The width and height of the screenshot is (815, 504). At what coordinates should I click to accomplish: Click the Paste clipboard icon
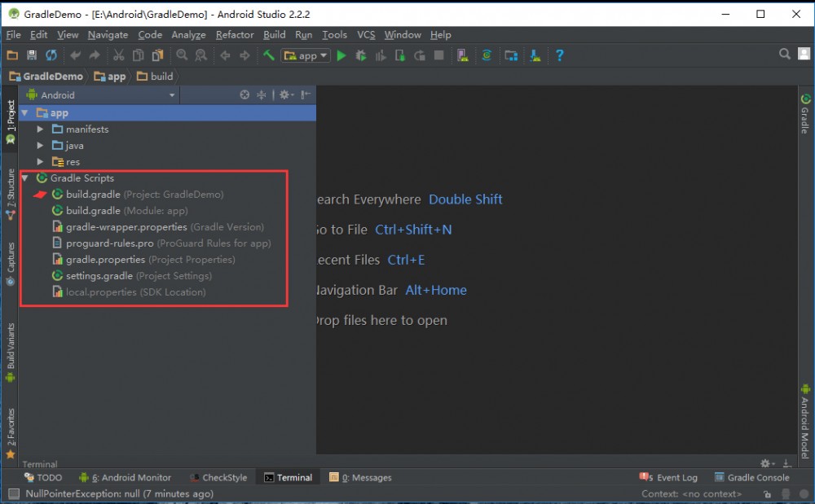[x=157, y=55]
